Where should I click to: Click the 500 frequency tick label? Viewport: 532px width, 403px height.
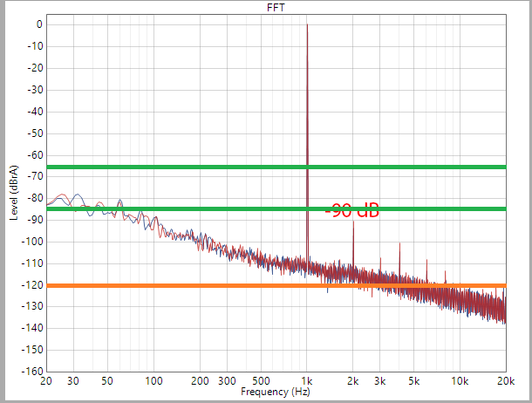pyautogui.click(x=261, y=381)
